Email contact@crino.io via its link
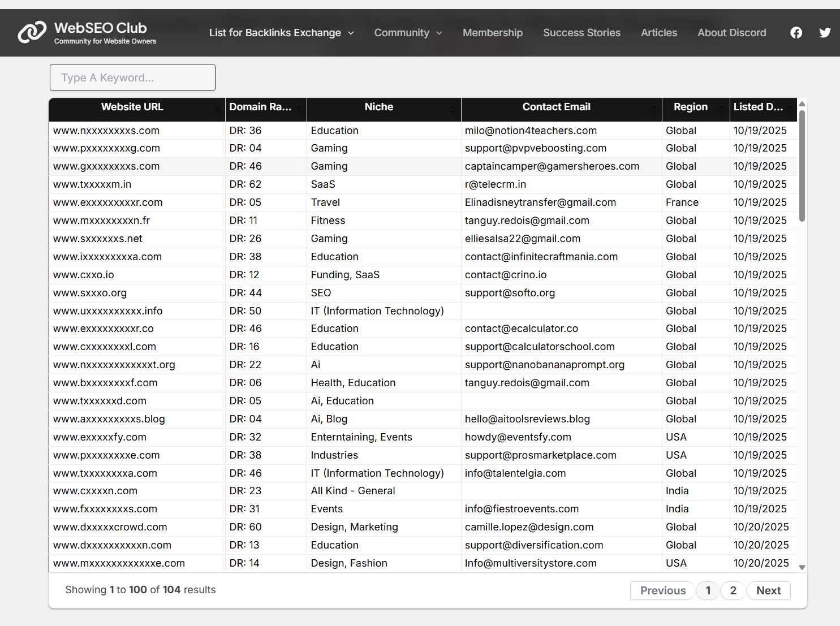 (x=505, y=274)
